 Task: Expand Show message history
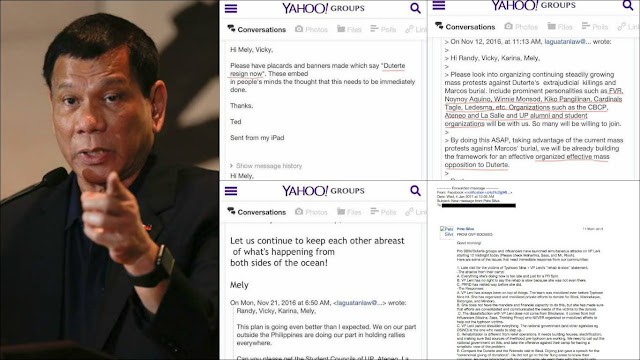coord(266,166)
